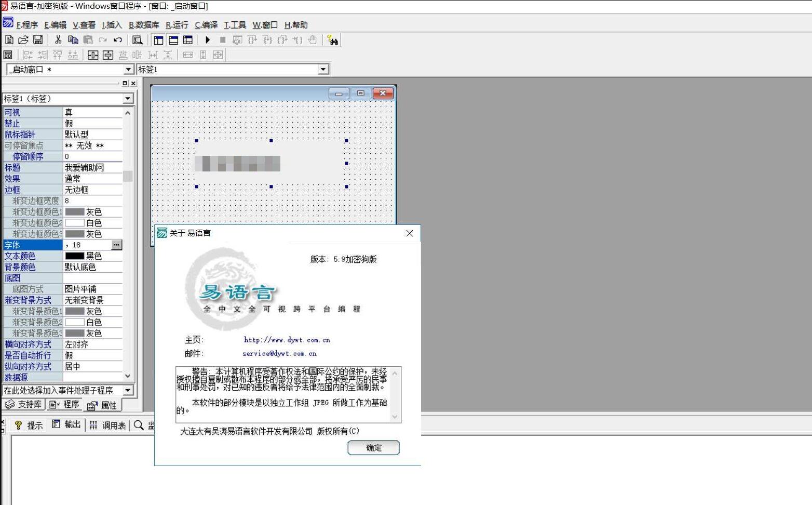Select the 是否自动折行 value 假

pyautogui.click(x=69, y=355)
